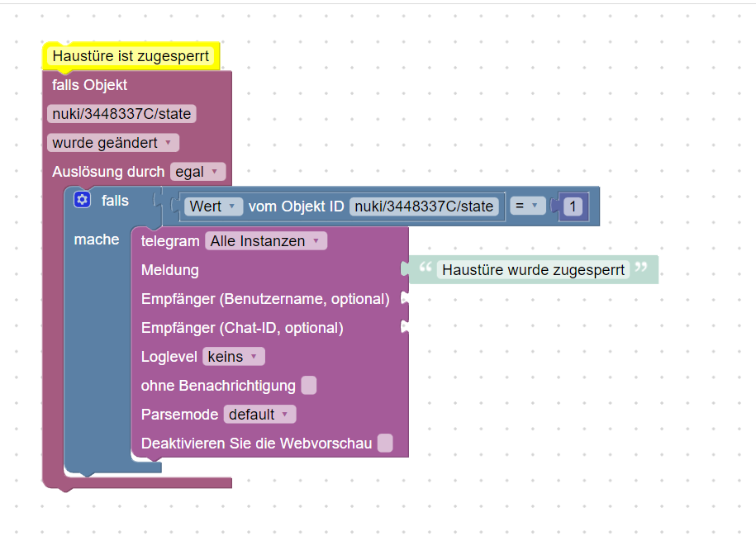Enable 'Deaktivieren Sie die Webvorschau' checkbox
Screen dimensions: 756x541
pyautogui.click(x=385, y=444)
